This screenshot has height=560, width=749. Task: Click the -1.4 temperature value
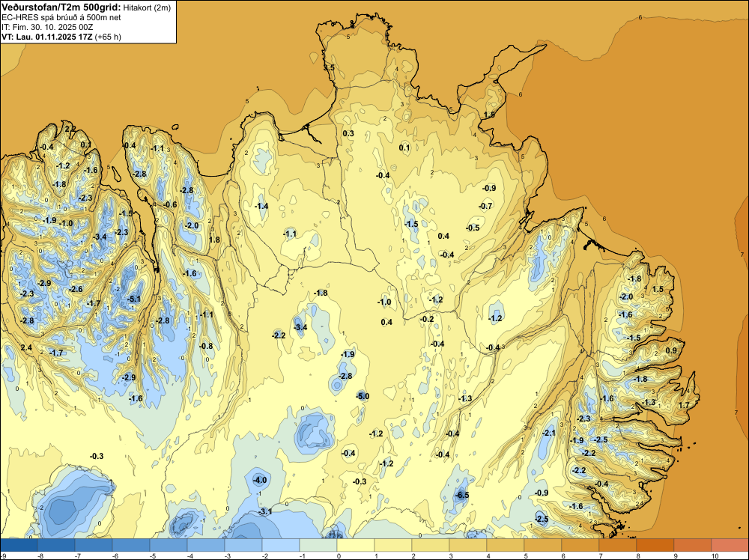[261, 206]
